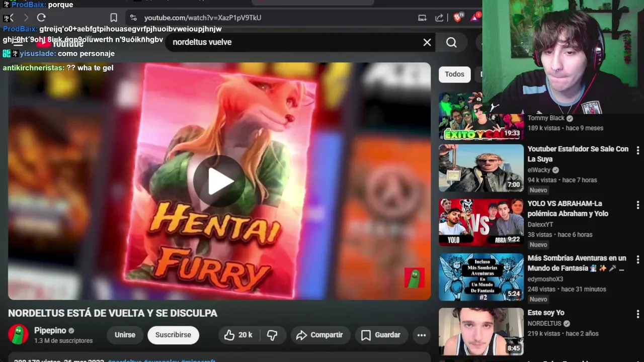Open the Brave Shields lion icon
This screenshot has width=644, height=362.
tap(457, 18)
